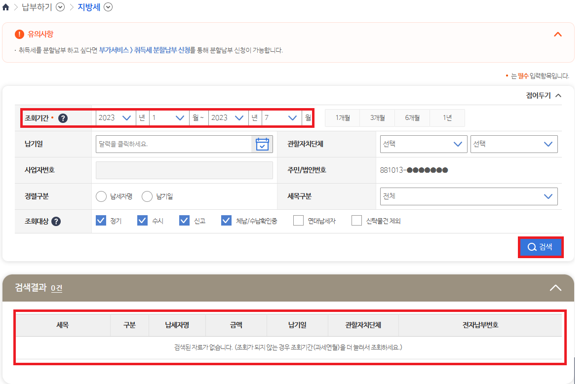Collapse the 유의사항 notice panel
This screenshot has height=384, width=588.
tap(558, 34)
